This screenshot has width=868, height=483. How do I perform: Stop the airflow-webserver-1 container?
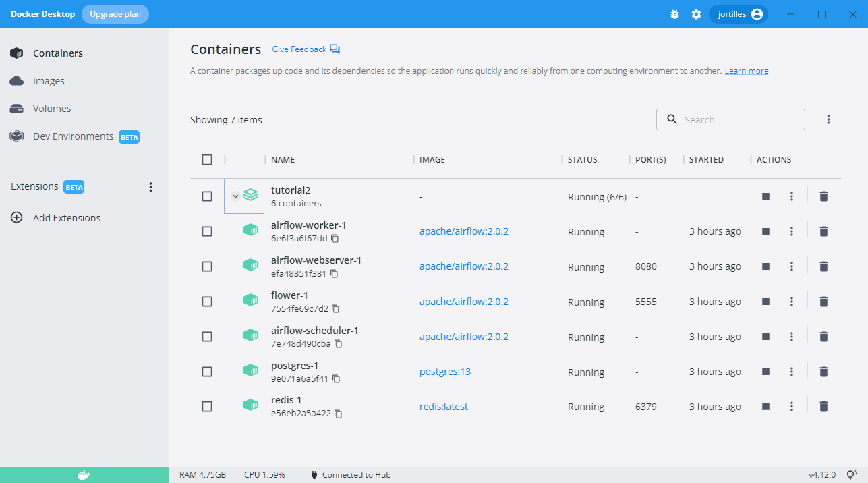(765, 266)
